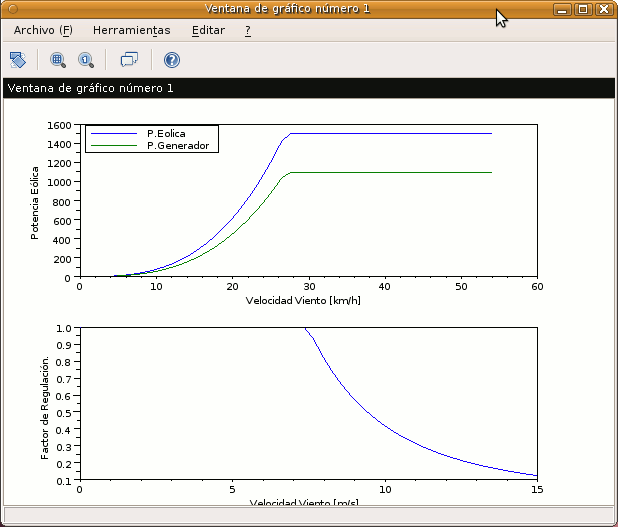Click the Velocidad Viento [km/h] axis label
This screenshot has height=527, width=618.
(303, 300)
